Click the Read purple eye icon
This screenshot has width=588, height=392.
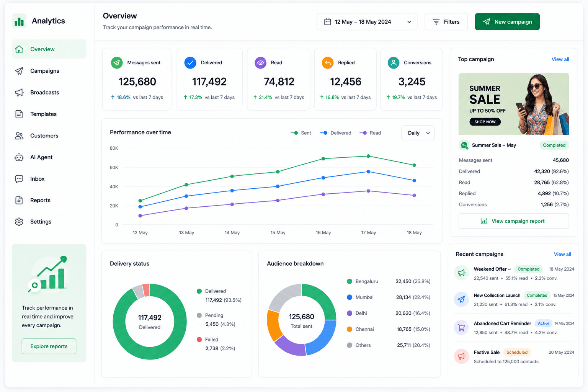pos(261,62)
